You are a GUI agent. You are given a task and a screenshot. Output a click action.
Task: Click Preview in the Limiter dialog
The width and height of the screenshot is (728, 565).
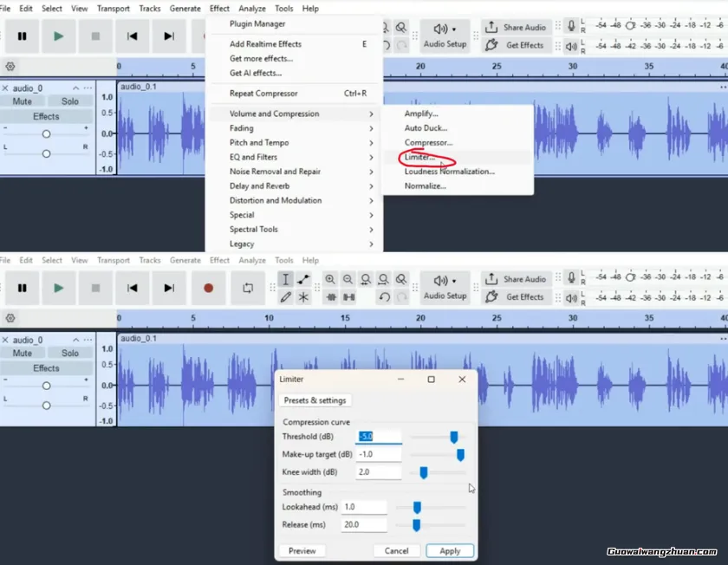pyautogui.click(x=302, y=550)
